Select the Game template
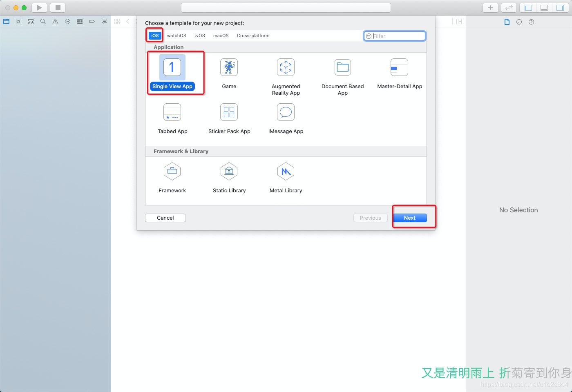The height and width of the screenshot is (392, 572). click(x=229, y=73)
